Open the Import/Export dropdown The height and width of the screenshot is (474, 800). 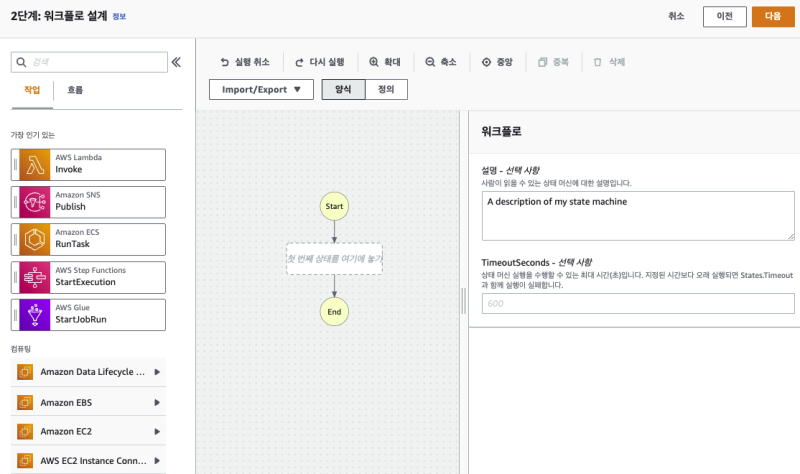[x=261, y=90]
